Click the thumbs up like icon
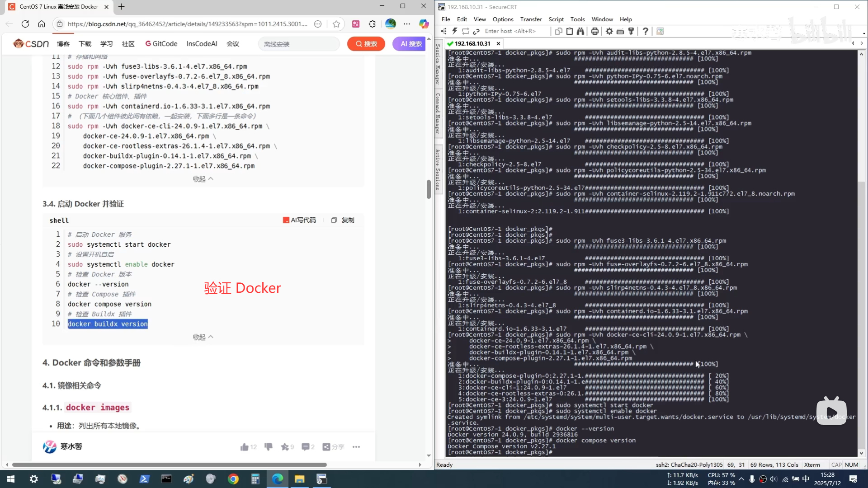The width and height of the screenshot is (868, 488). click(245, 447)
